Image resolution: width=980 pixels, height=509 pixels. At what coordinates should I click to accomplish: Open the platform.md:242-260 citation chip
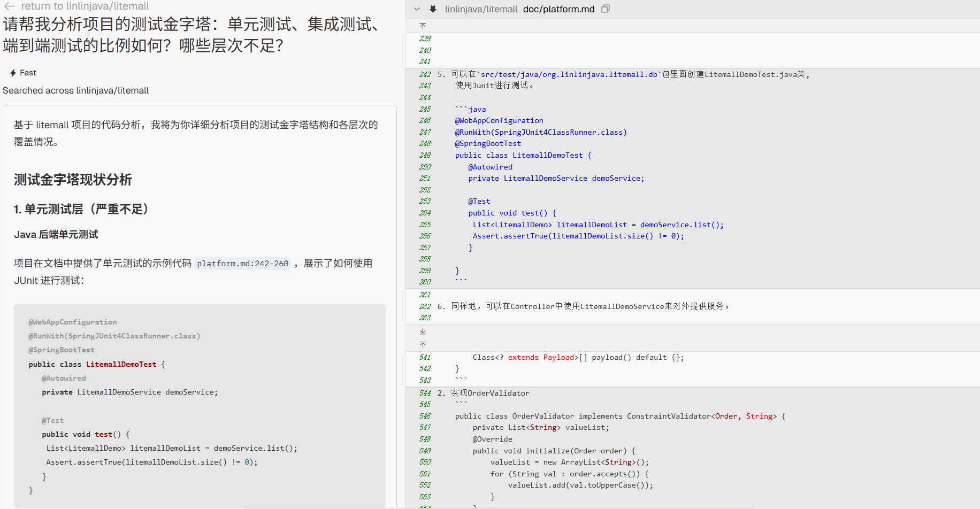point(242,264)
